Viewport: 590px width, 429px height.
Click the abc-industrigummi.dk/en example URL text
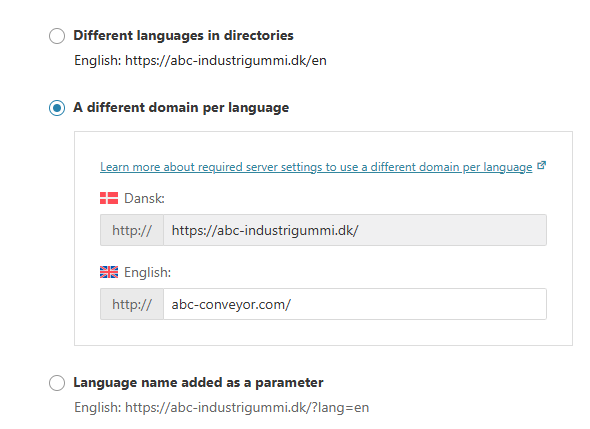tap(226, 60)
